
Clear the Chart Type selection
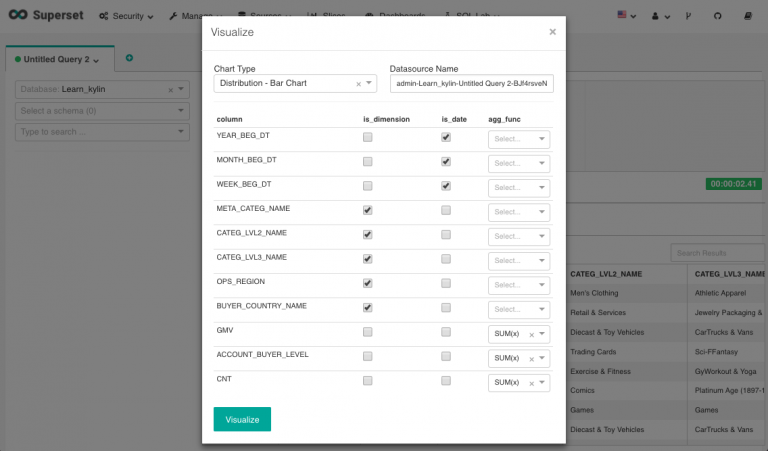click(x=358, y=84)
